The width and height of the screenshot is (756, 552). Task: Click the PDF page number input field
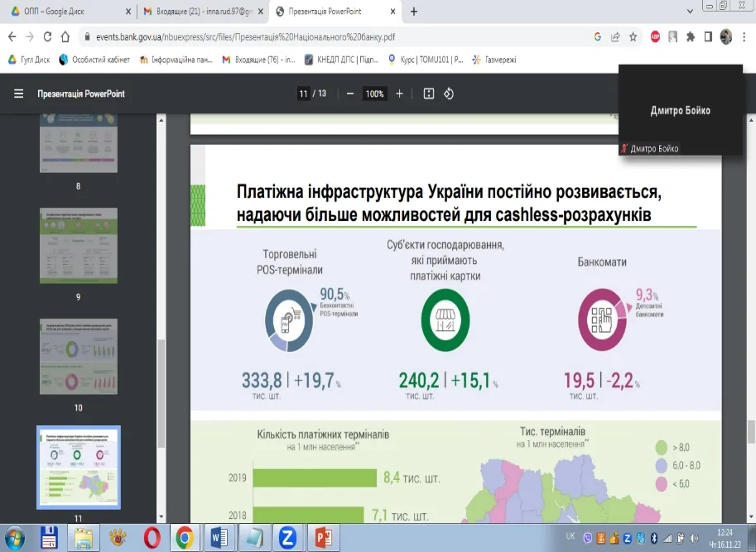tap(303, 94)
